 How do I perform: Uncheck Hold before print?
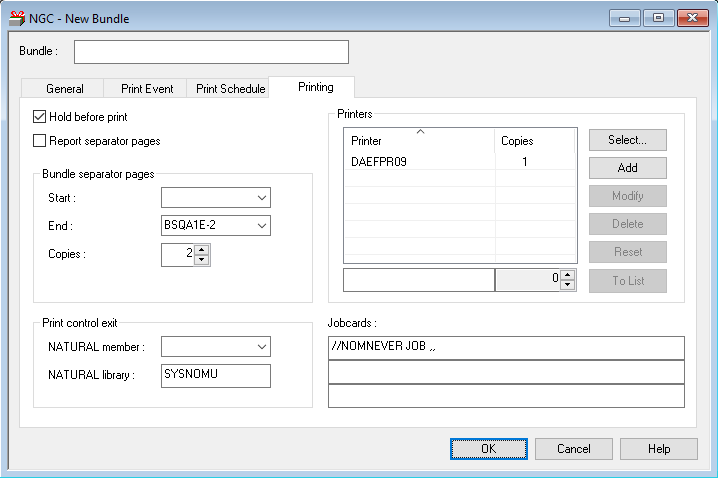(41, 117)
